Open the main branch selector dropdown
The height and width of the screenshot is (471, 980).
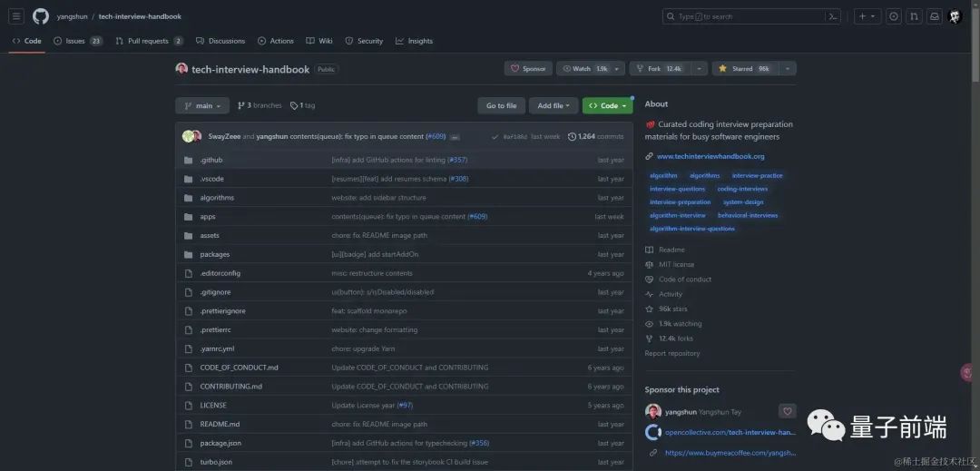click(202, 105)
